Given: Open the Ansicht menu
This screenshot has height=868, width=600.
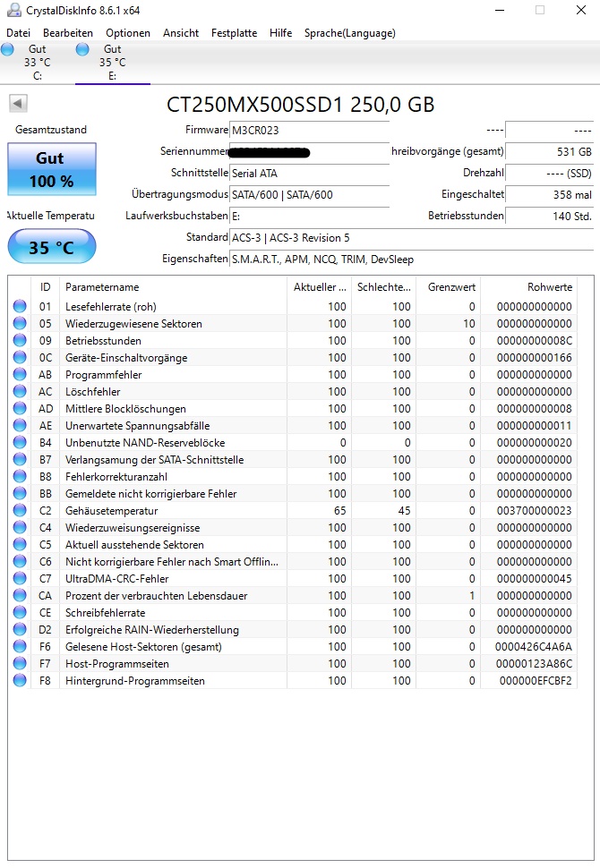Looking at the screenshot, I should [181, 32].
